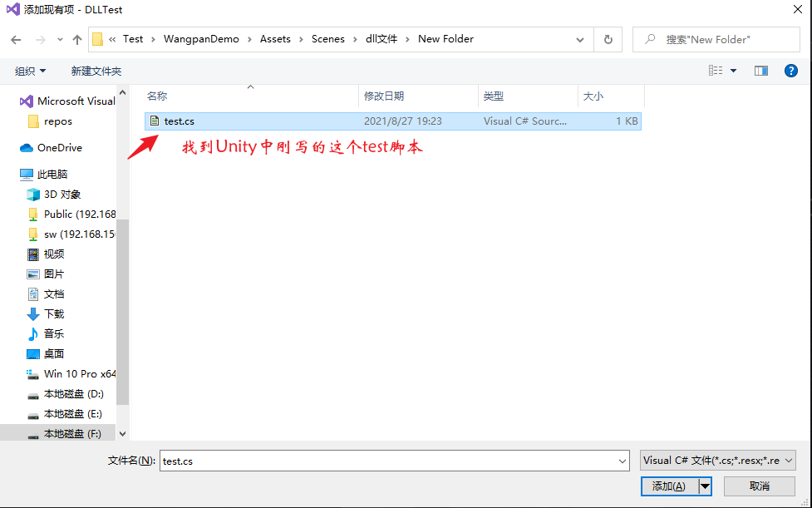Screen dimensions: 812x508
Task: Open 图片 folder in sidebar
Action: [46, 274]
